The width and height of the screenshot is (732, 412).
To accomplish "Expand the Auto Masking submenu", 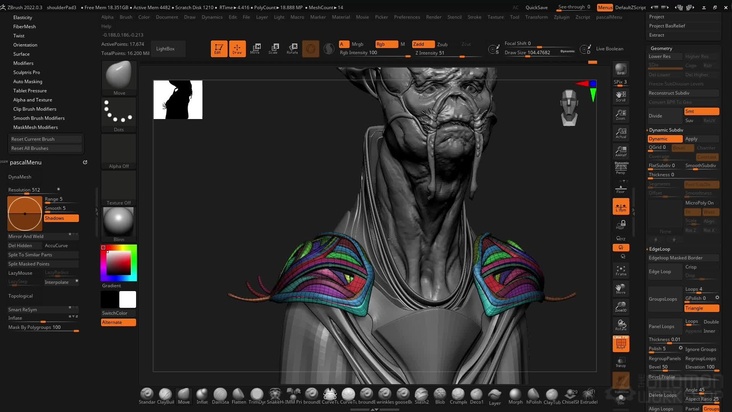I will pyautogui.click(x=28, y=82).
